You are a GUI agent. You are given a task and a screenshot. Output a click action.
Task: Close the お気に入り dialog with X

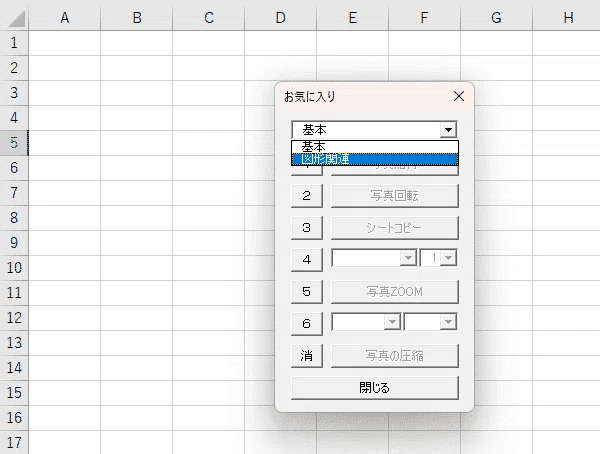tap(459, 96)
